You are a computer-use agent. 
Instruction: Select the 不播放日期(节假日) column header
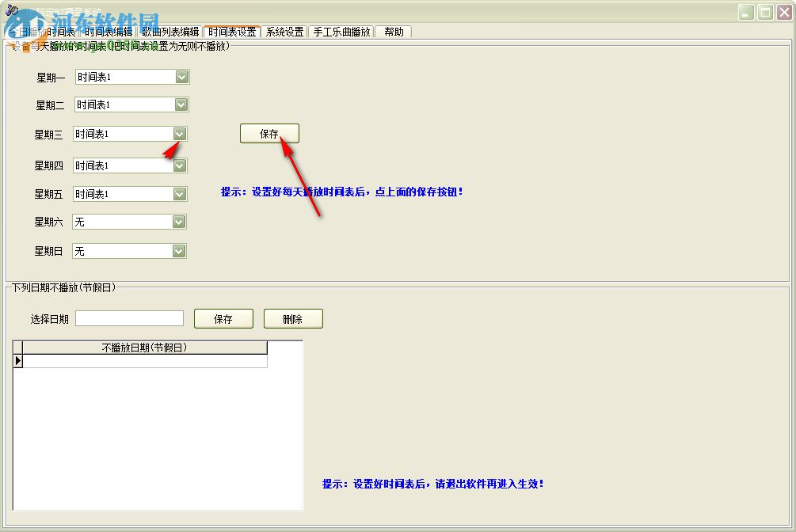tap(145, 348)
